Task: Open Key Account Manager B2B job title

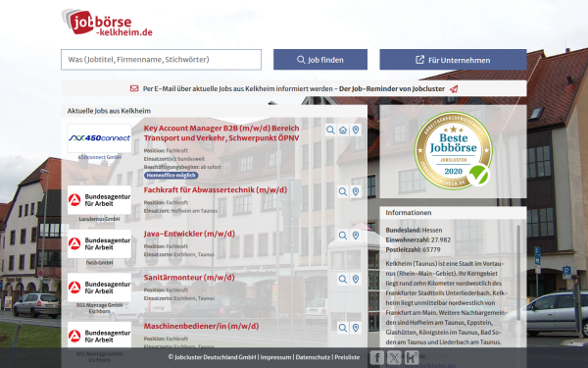Action: (x=221, y=132)
